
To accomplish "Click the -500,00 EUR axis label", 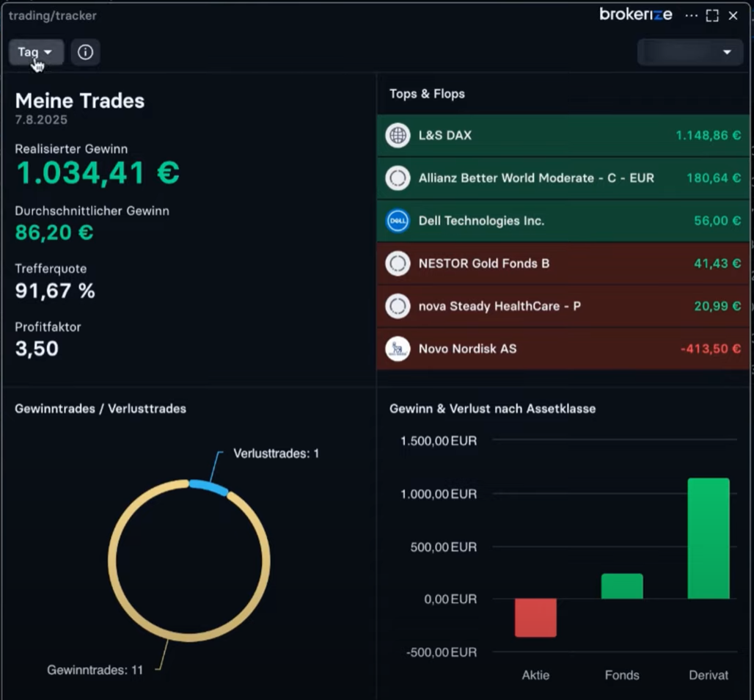I will pyautogui.click(x=442, y=652).
